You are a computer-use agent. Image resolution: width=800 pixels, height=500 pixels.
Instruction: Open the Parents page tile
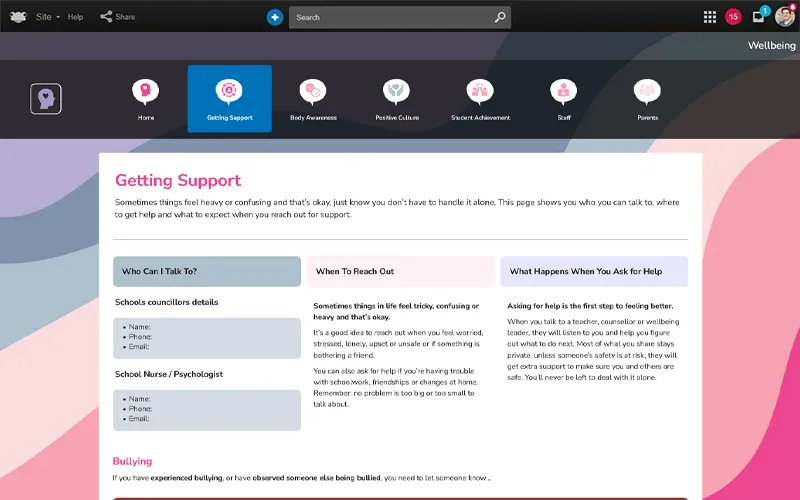647,98
